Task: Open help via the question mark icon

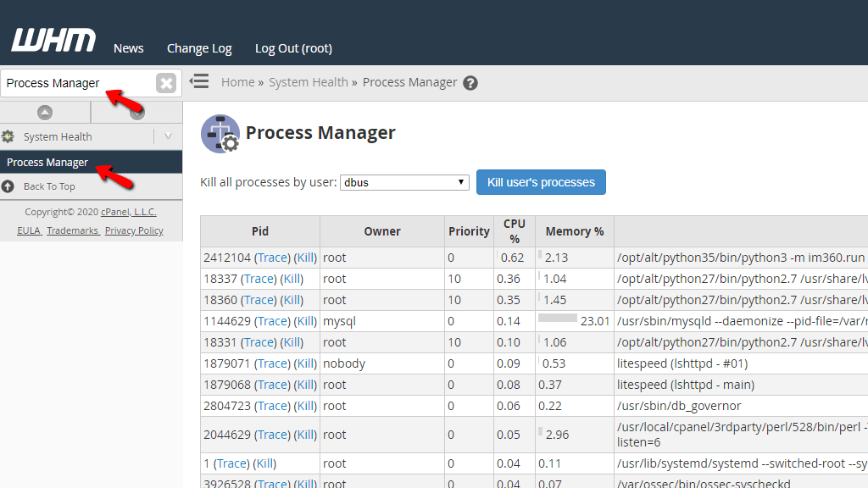Action: (469, 81)
